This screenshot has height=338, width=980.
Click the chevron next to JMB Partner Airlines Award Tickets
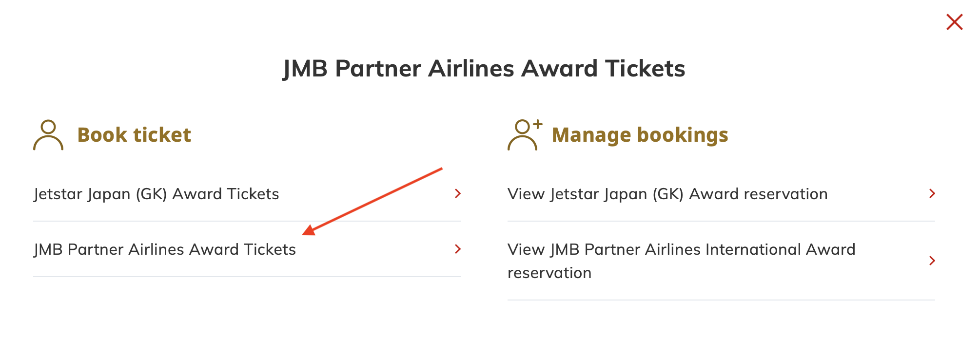pyautogui.click(x=457, y=250)
